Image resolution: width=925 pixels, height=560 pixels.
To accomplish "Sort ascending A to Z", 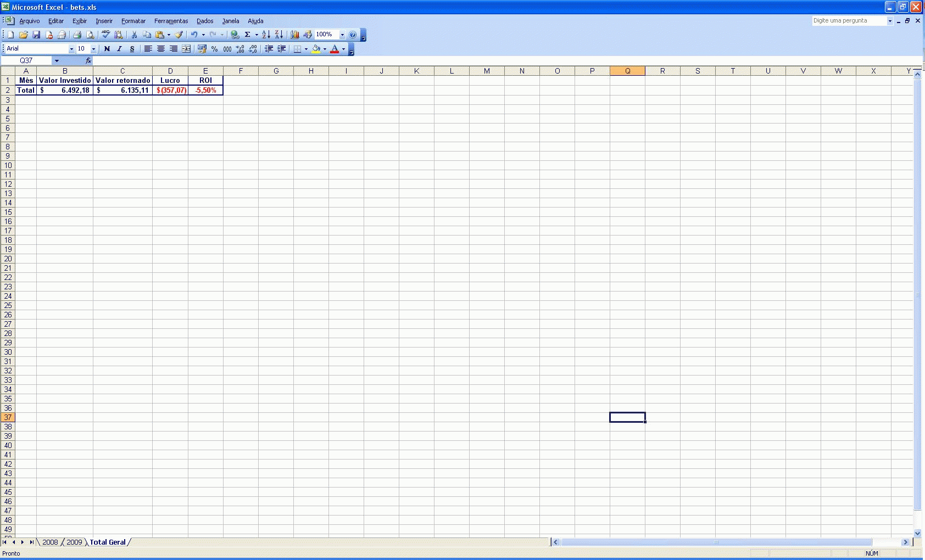I will coord(266,35).
